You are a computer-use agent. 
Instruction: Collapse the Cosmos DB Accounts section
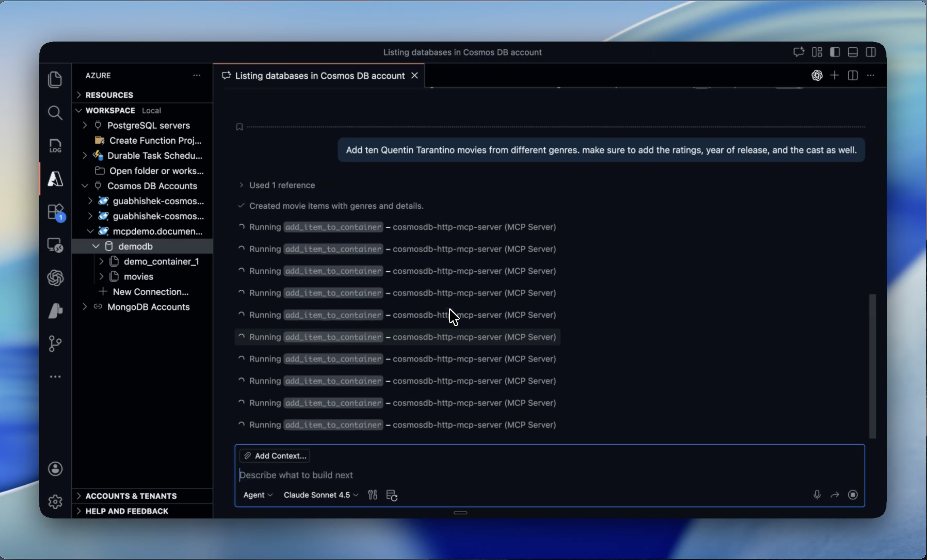tap(85, 186)
